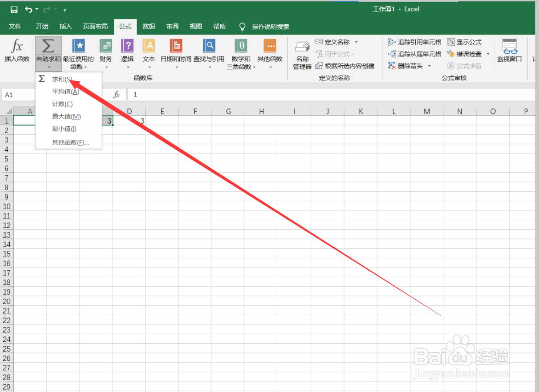The height and width of the screenshot is (392, 539).
Task: Click Error Checking (错误检查)
Action: pyautogui.click(x=464, y=54)
